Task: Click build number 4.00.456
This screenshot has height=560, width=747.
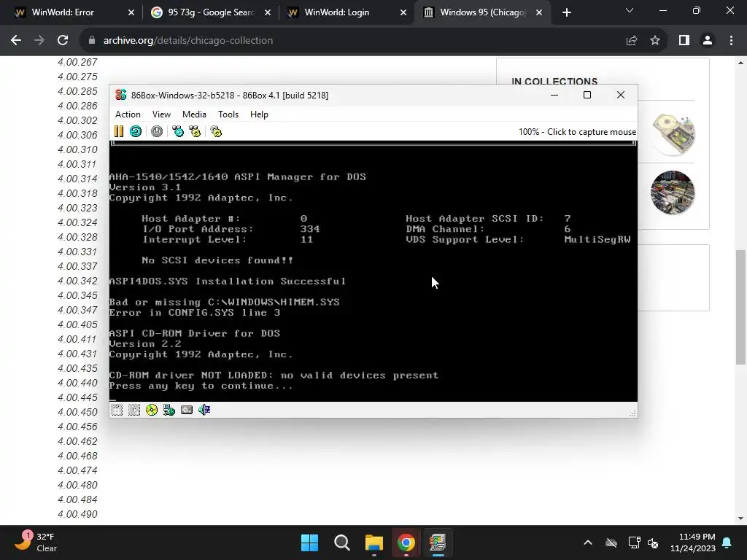Action: 77,427
